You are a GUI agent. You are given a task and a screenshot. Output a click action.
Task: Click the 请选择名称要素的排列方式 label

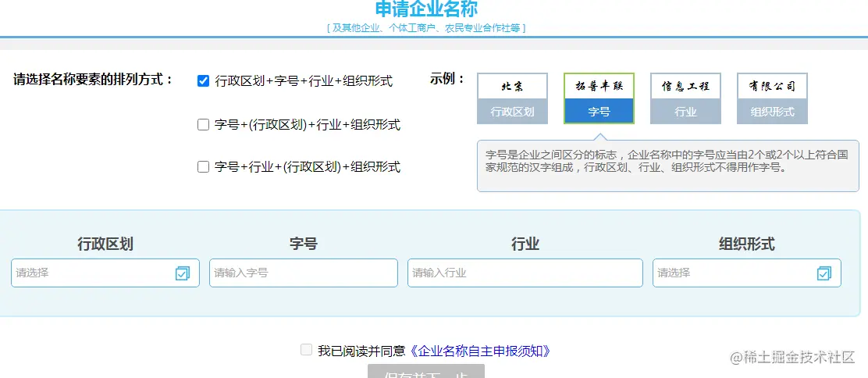tap(93, 79)
